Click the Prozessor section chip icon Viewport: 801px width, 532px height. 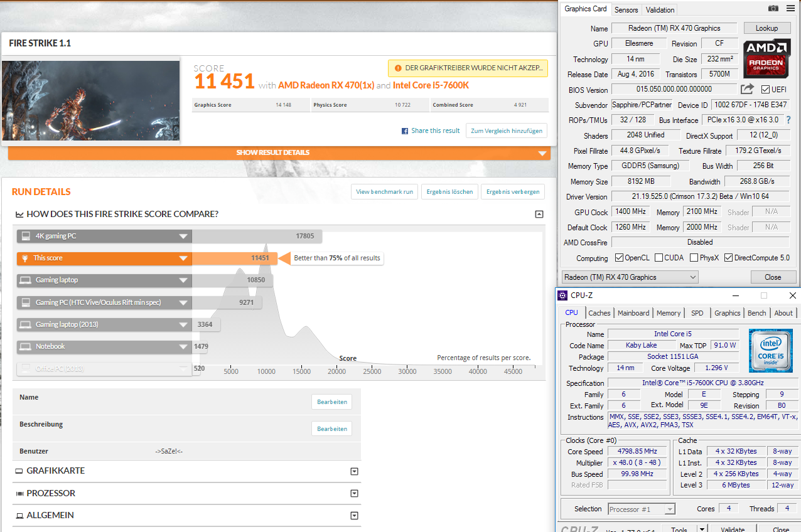pyautogui.click(x=19, y=494)
